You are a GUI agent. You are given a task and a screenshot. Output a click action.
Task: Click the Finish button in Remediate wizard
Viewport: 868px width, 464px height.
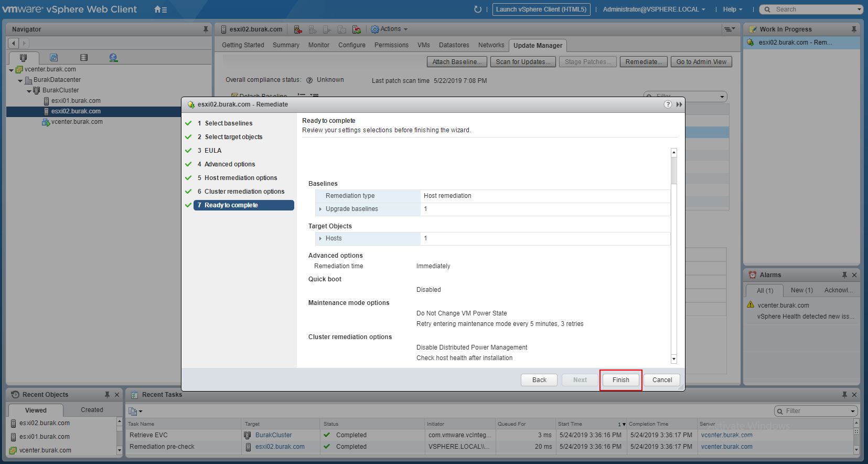(x=620, y=380)
